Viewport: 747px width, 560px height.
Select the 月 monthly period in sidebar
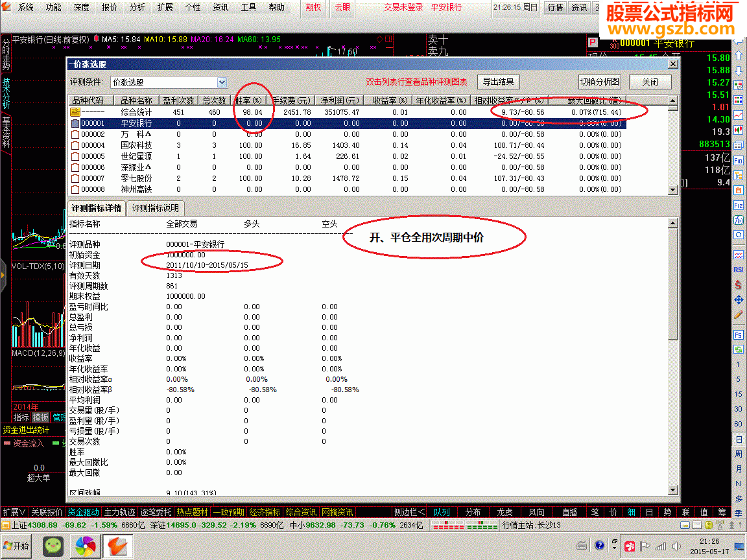tap(739, 469)
